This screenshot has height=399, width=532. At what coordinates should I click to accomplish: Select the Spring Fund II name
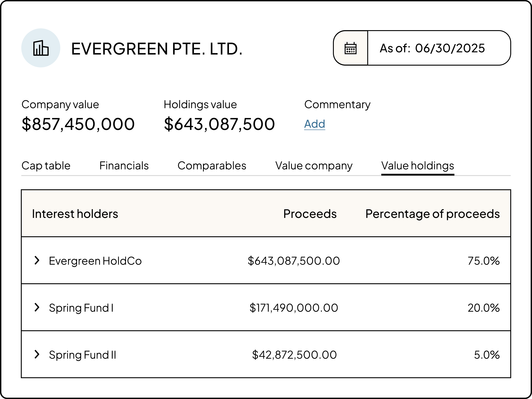click(x=82, y=355)
